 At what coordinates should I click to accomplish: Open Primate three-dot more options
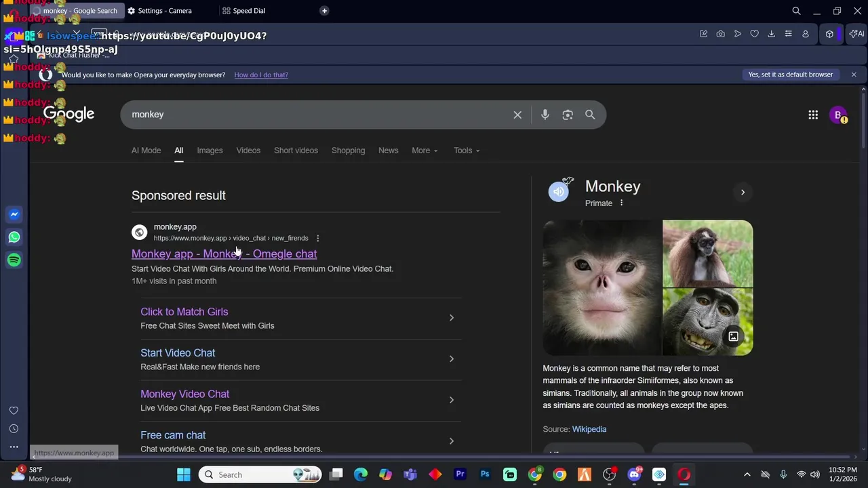click(621, 203)
